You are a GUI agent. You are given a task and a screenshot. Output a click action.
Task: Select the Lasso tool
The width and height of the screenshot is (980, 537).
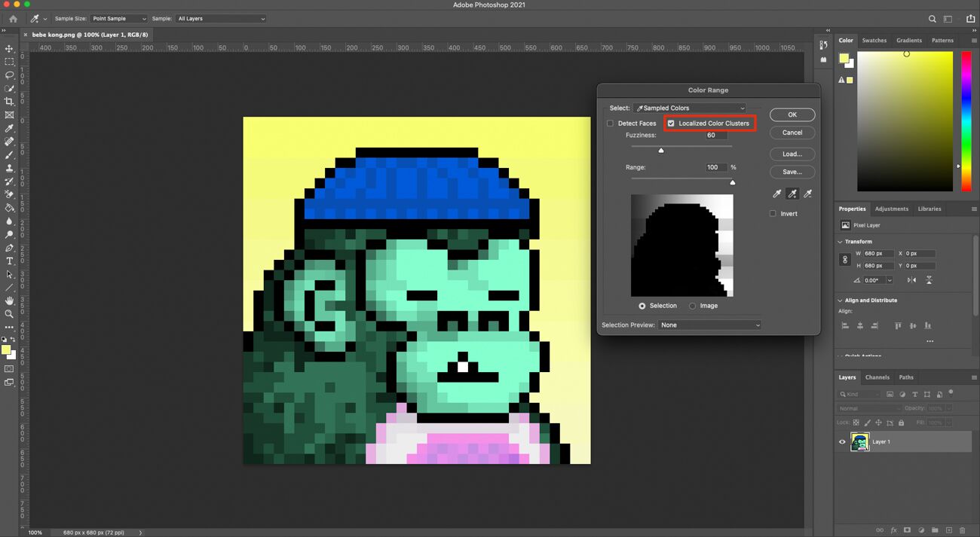(x=9, y=75)
